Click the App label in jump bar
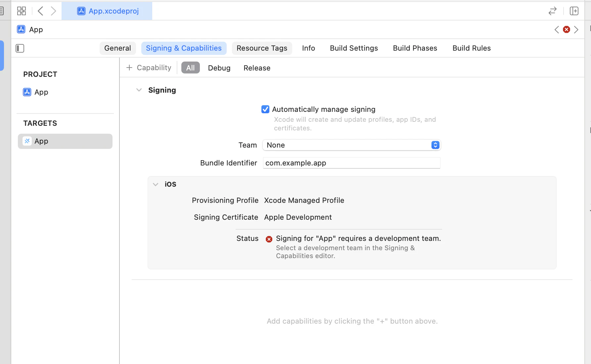 pyautogui.click(x=36, y=29)
